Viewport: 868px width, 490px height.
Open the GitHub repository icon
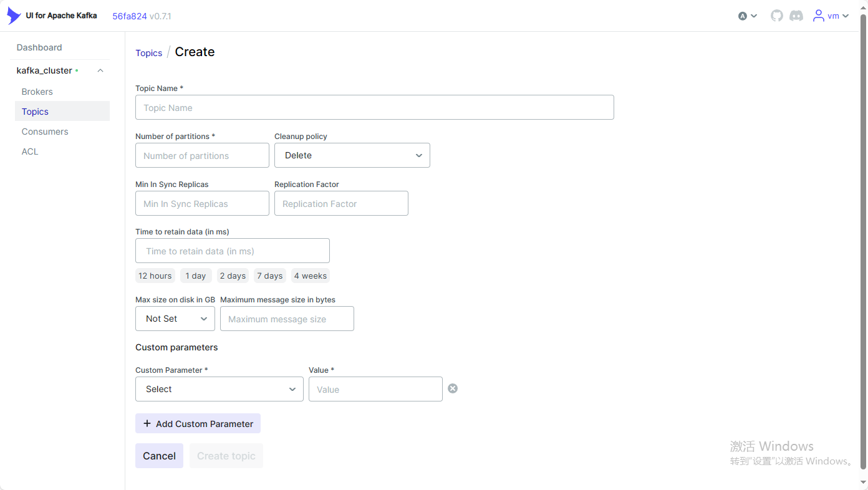point(776,16)
